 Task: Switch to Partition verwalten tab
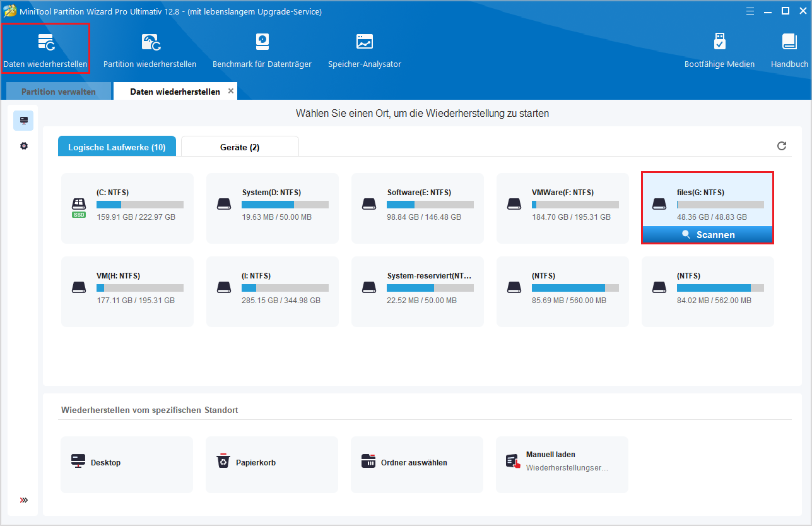point(59,92)
